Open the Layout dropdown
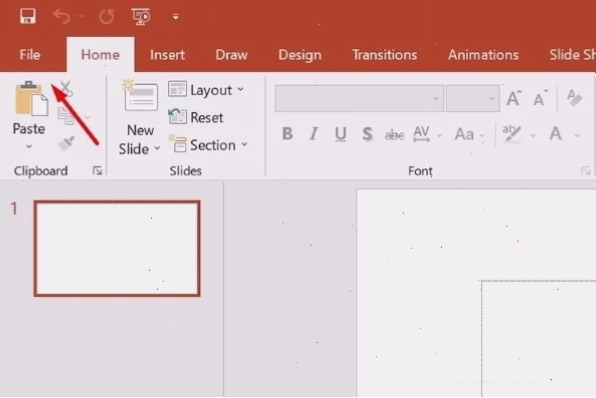This screenshot has width=596, height=398. pos(206,90)
